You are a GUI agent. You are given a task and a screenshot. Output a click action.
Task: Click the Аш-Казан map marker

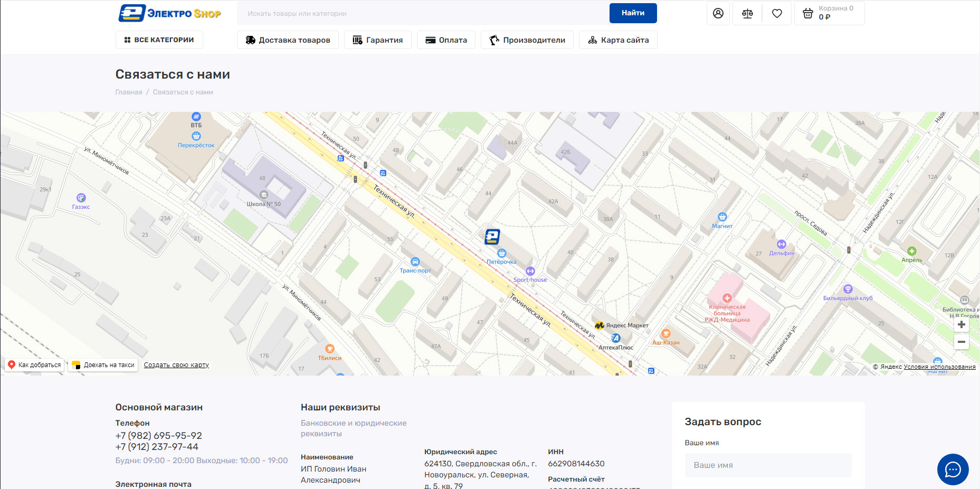[x=666, y=333]
